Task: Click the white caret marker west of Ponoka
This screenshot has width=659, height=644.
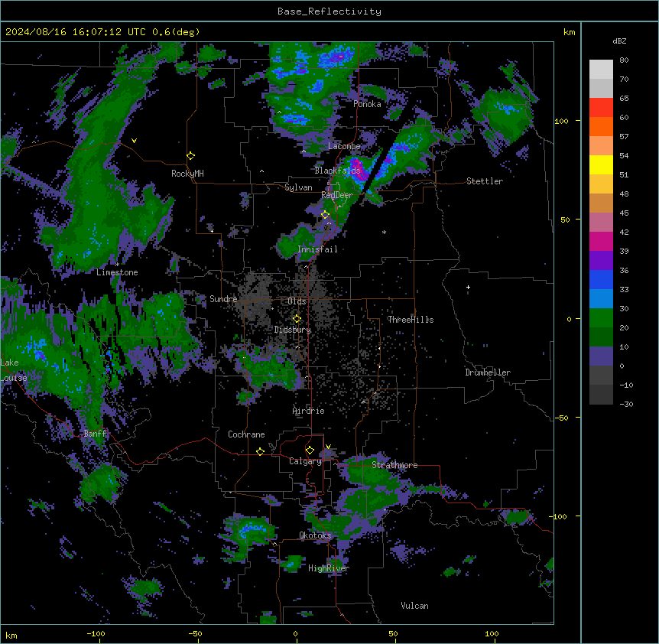Action: [280, 112]
